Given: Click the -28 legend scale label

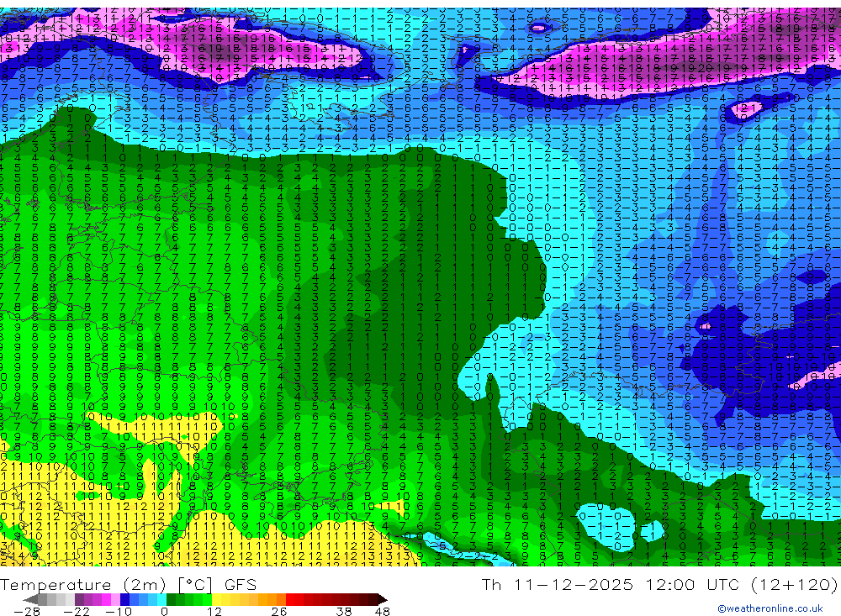Looking at the screenshot, I should pos(27,611).
